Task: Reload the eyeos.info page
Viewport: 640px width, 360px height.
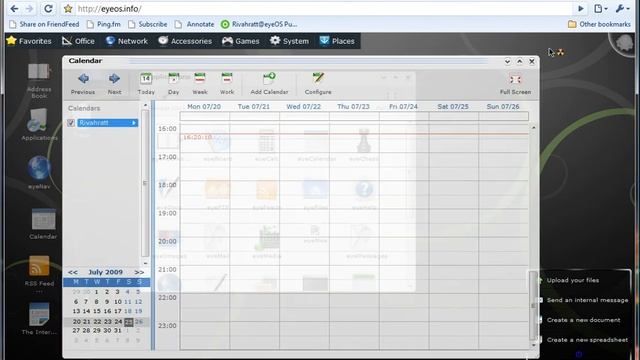Action: (x=48, y=9)
